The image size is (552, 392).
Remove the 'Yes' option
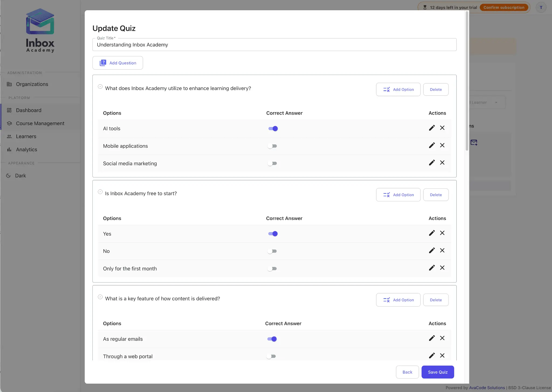pos(442,233)
